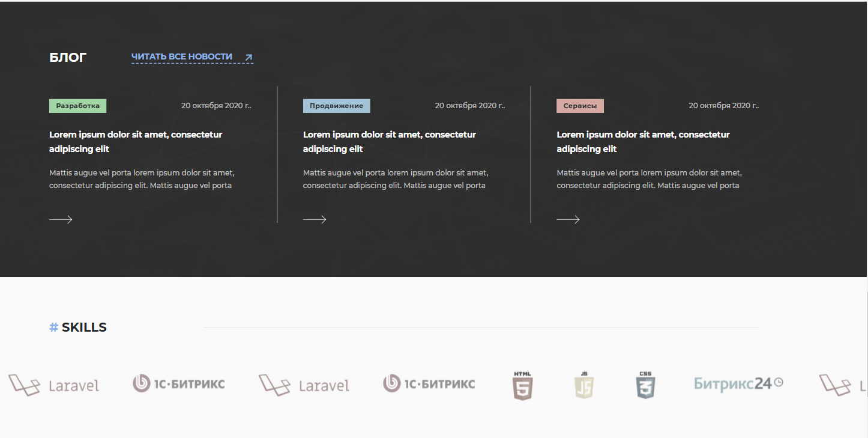Image resolution: width=868 pixels, height=438 pixels.
Task: Open the Читать все новости link
Action: [x=182, y=56]
